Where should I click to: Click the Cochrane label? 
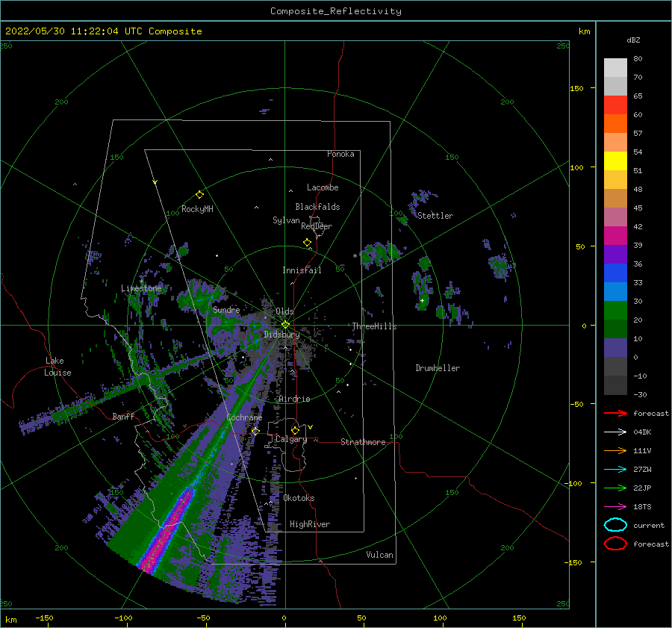coord(244,417)
